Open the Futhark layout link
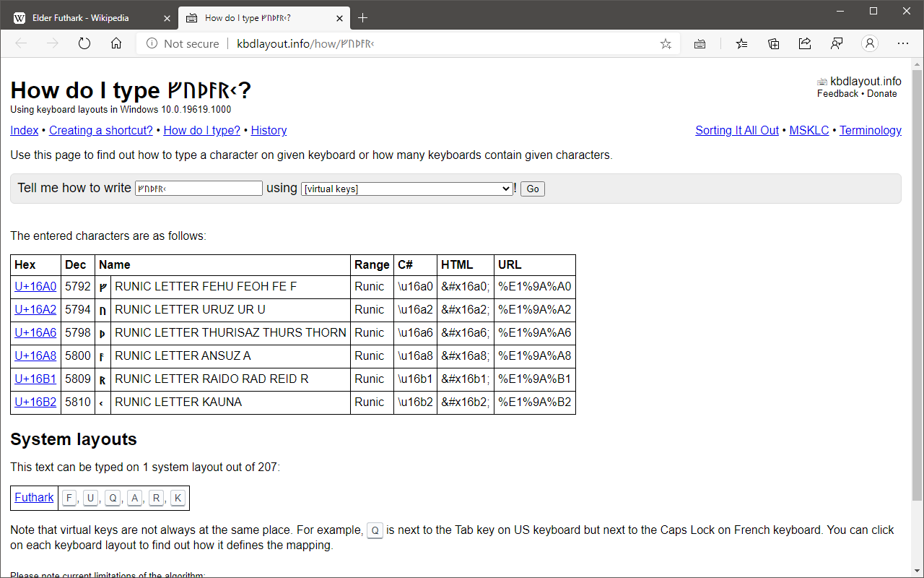Image resolution: width=924 pixels, height=578 pixels. tap(34, 497)
